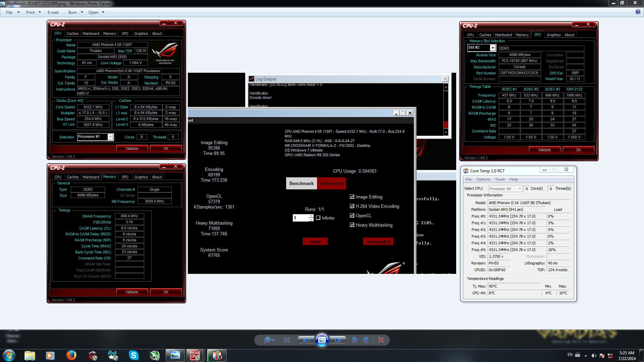Go to the previous photo

point(306,340)
